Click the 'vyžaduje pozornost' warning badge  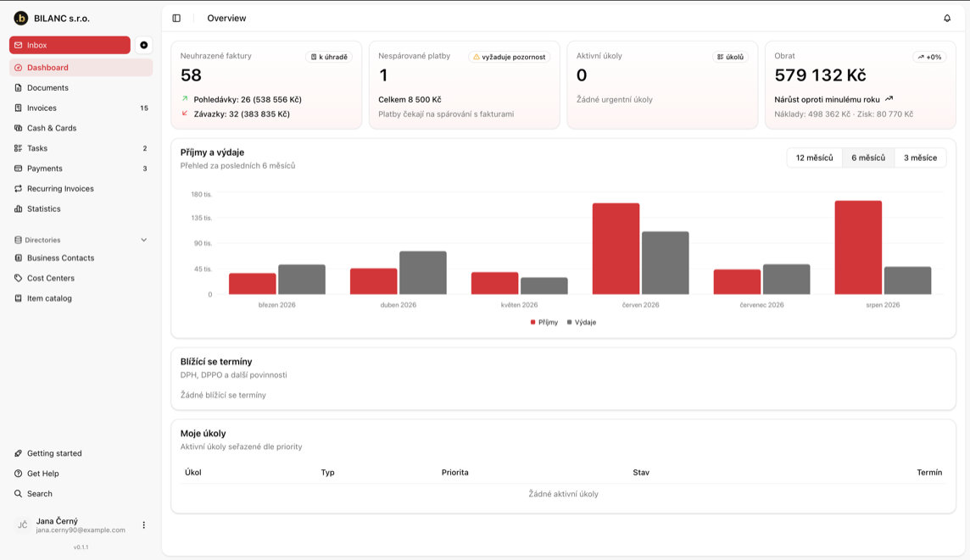coord(509,57)
